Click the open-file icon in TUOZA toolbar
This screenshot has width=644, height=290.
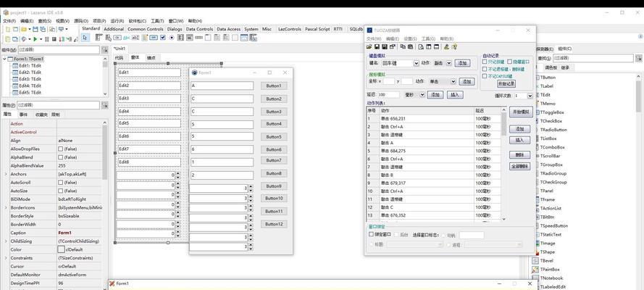click(x=369, y=47)
